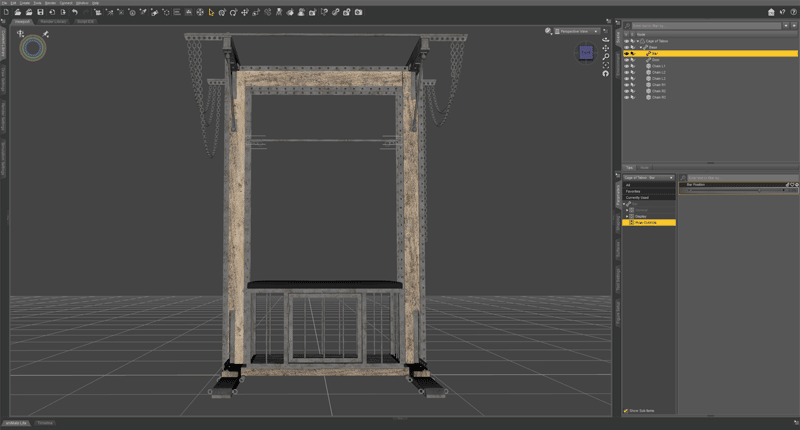This screenshot has height=430, width=800.
Task: Click Bar Position slider minus end
Action: [x=688, y=190]
